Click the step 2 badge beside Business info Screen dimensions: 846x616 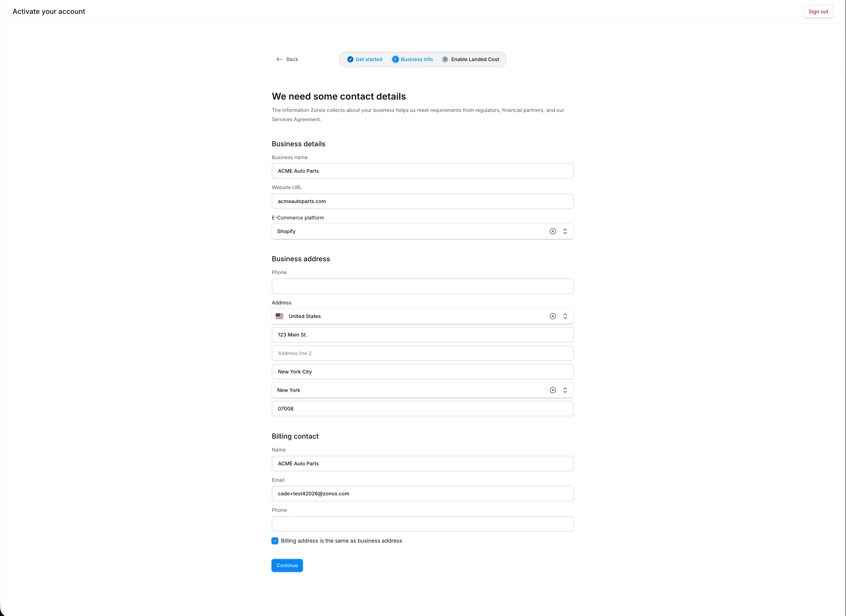point(395,59)
